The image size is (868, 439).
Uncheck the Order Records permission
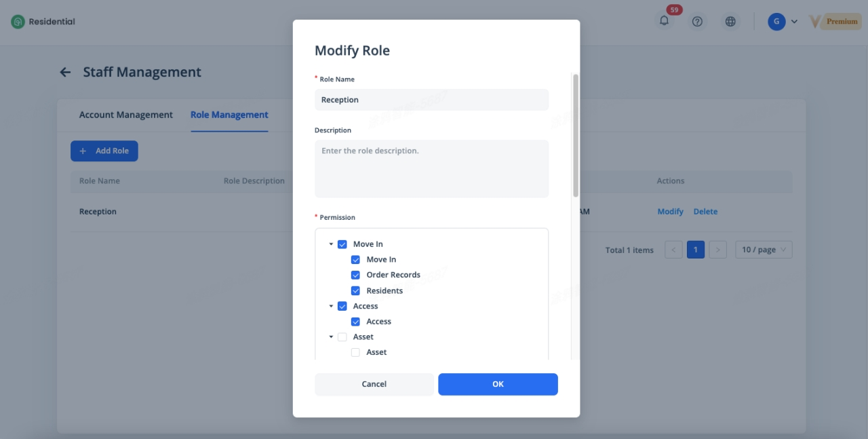(x=355, y=275)
